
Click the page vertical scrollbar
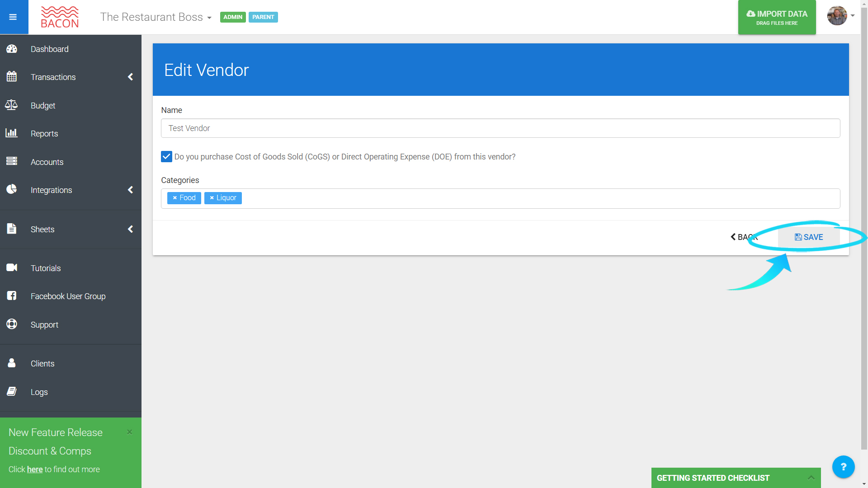(864, 226)
